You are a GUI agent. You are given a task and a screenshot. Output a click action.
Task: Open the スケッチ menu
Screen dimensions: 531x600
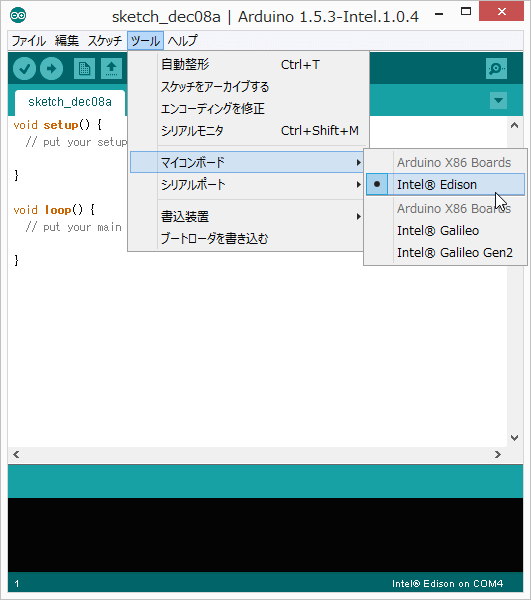(104, 41)
